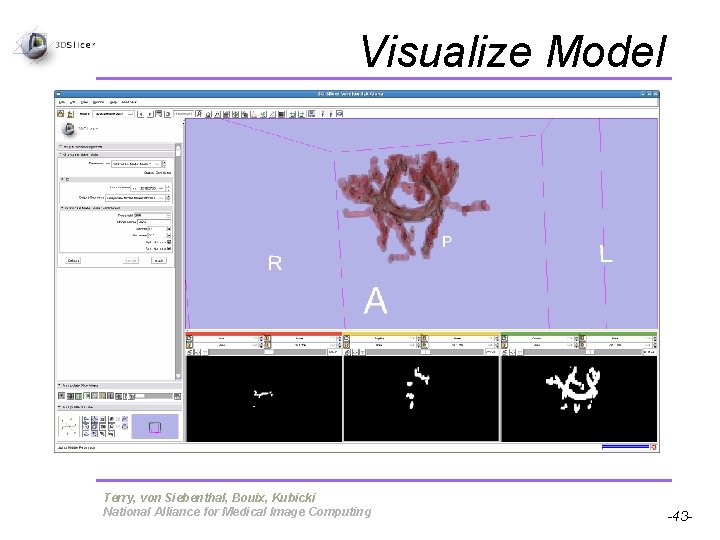Click the Cancel button
Screen dimensions: 720x540
[x=131, y=261]
